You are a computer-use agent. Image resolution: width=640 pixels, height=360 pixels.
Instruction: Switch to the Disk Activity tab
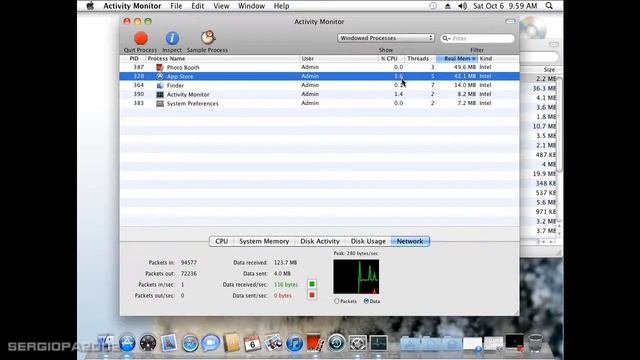coord(320,241)
